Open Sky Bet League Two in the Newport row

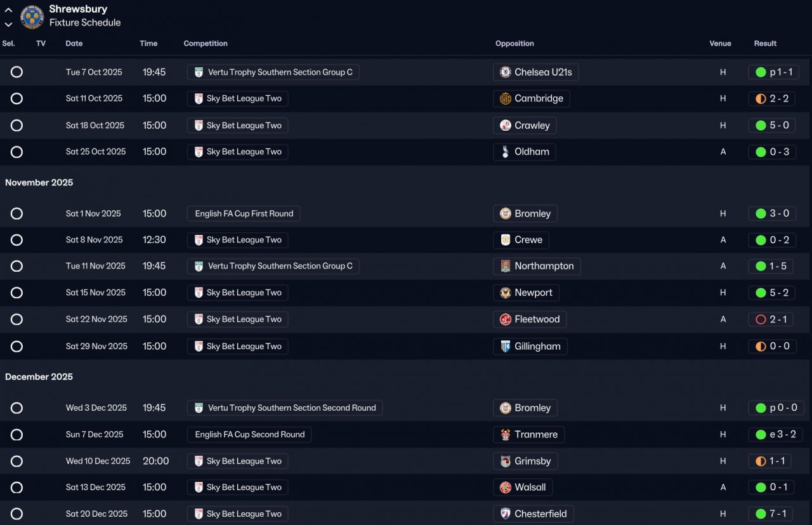click(237, 293)
